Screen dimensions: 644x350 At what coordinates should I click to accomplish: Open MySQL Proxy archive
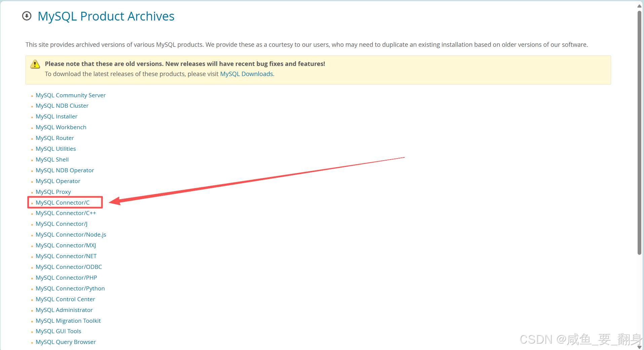point(53,192)
